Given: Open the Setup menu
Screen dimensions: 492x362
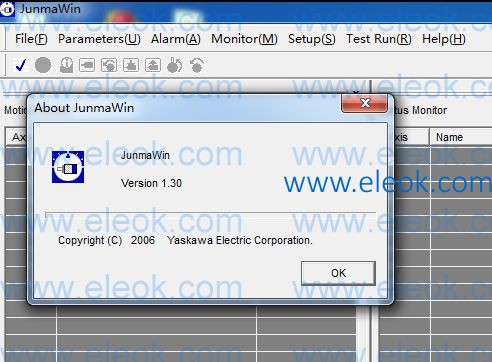Looking at the screenshot, I should pos(312,39).
